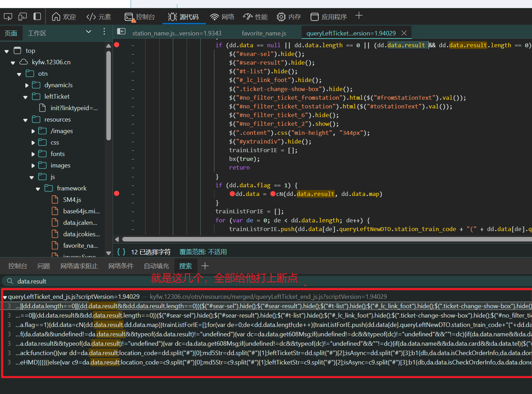Screen dimensions: 532x394
Task: Toggle device emulation icon
Action: pyautogui.click(x=23, y=17)
